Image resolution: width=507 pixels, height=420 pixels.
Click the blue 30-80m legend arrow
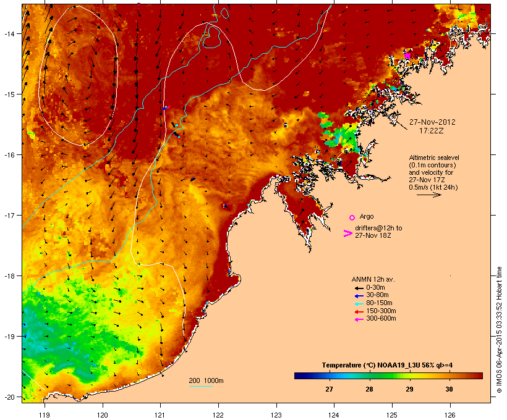pyautogui.click(x=359, y=296)
